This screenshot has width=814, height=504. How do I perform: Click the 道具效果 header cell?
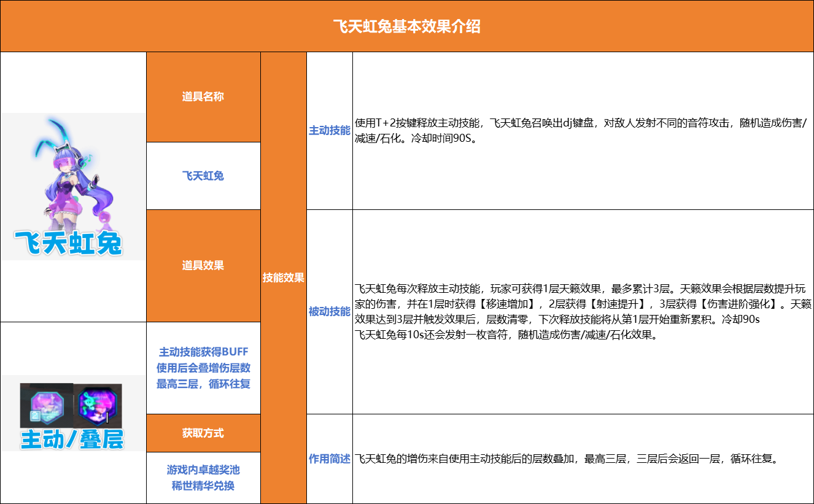tap(203, 266)
